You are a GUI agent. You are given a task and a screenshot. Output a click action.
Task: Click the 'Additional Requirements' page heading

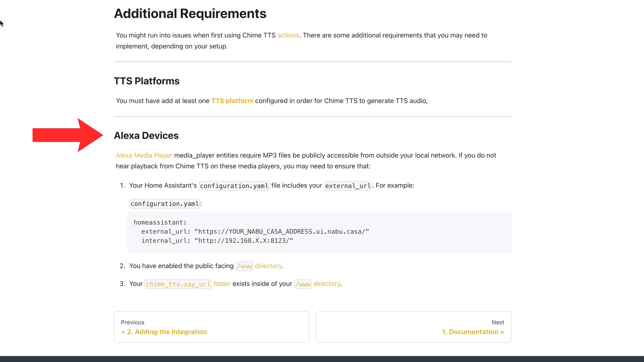190,14
